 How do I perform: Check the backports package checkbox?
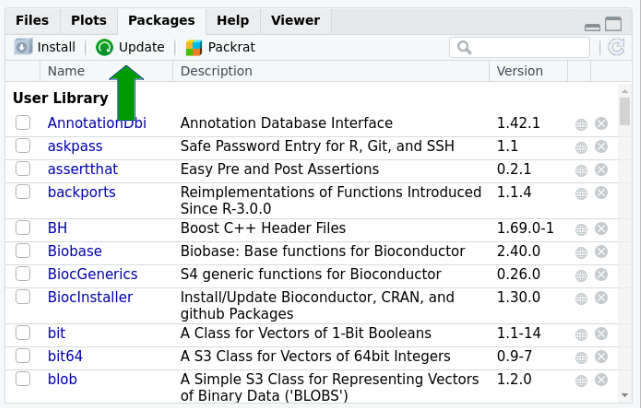23,191
